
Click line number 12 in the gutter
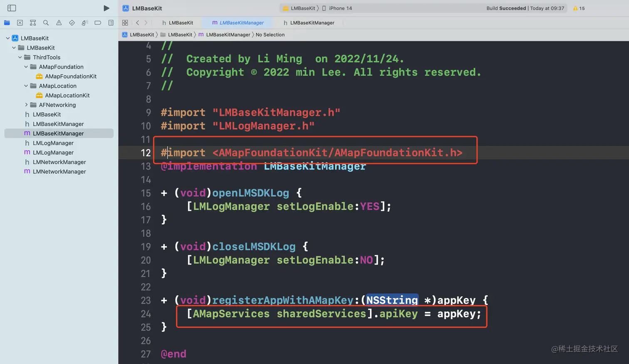[146, 153]
